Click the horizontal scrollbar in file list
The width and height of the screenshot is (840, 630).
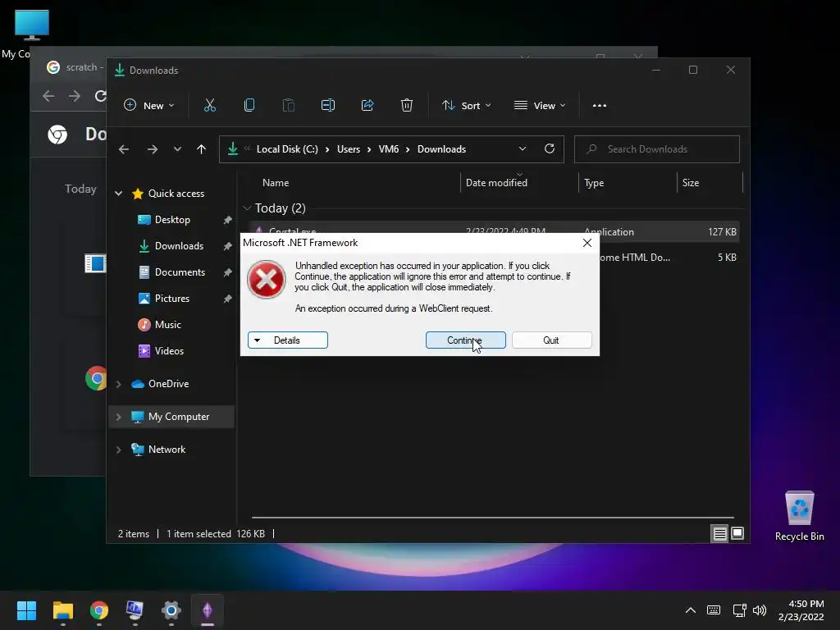click(493, 518)
